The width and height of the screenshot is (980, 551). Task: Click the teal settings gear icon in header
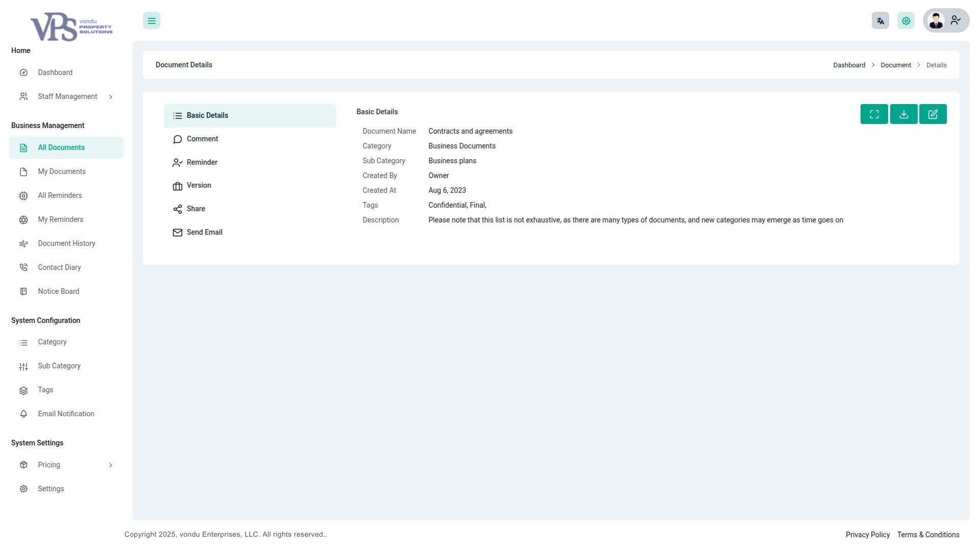click(905, 21)
